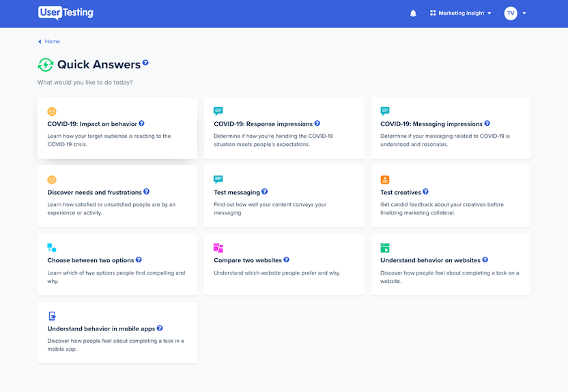Click 'Determine if how you're handling the COVID-19' text
568x392 pixels.
tap(273, 140)
